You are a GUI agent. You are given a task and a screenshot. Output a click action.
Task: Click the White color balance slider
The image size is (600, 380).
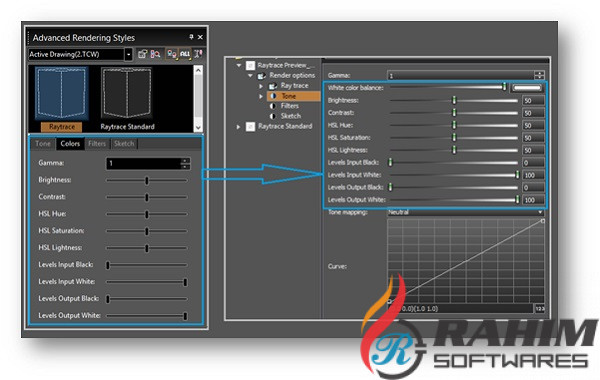pos(448,88)
